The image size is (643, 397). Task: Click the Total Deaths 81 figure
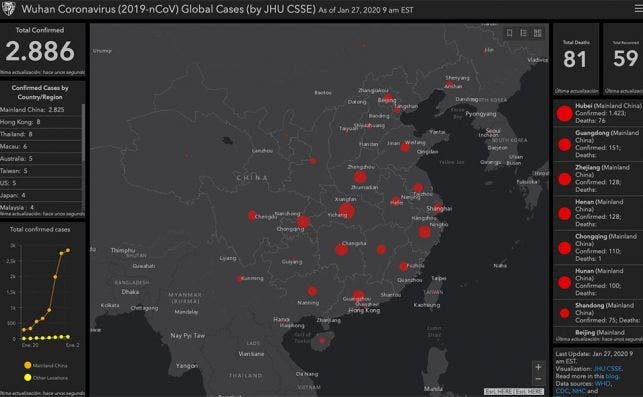(575, 59)
